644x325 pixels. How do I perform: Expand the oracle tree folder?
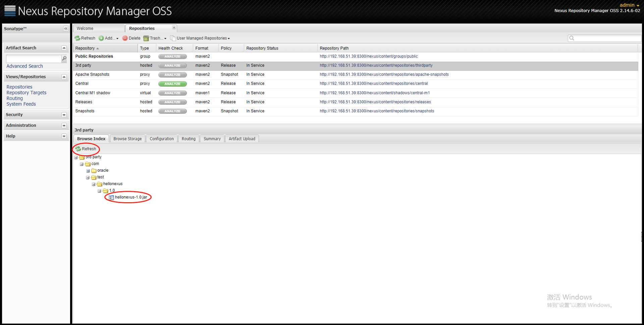click(88, 171)
